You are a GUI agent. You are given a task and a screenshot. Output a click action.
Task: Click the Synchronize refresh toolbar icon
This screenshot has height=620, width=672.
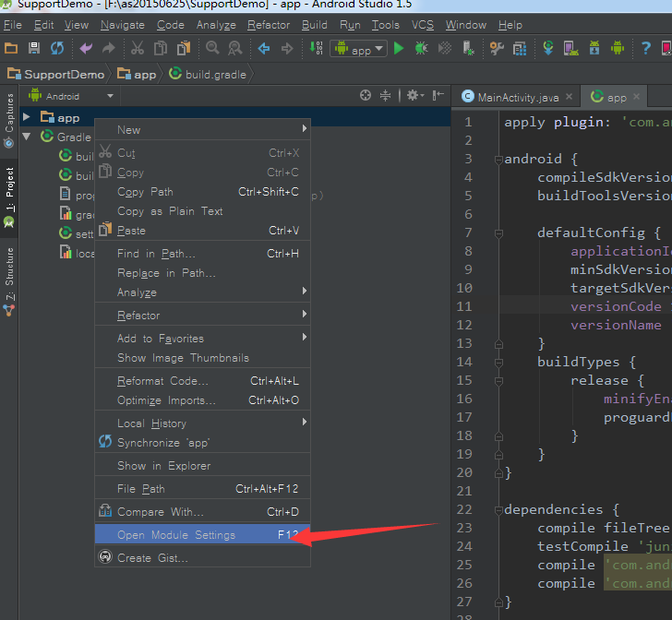[x=57, y=49]
